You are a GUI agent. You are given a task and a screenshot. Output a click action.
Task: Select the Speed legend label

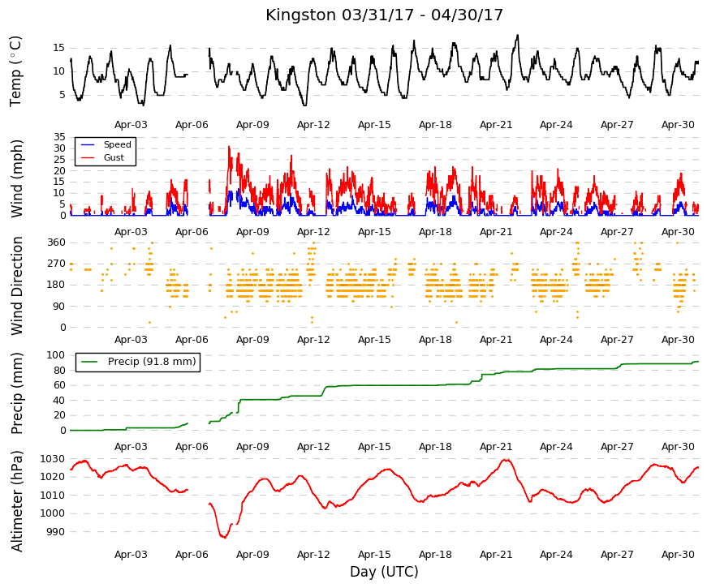pos(117,144)
